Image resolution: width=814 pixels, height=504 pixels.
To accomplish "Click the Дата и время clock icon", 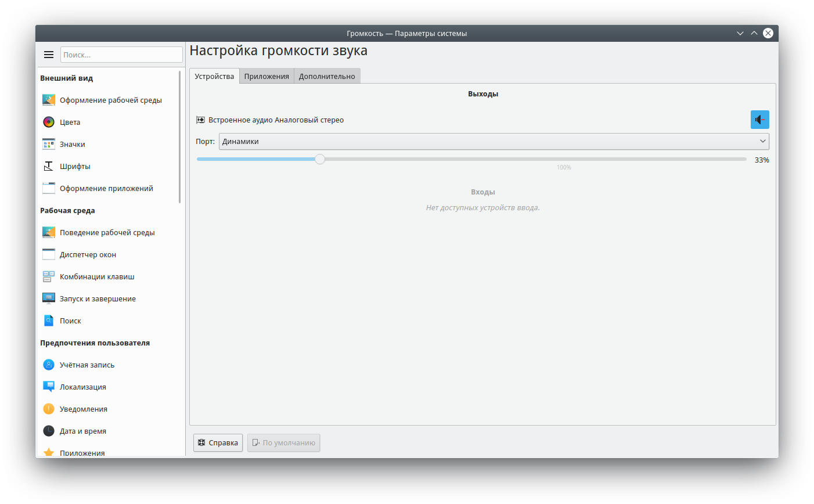I will click(49, 431).
